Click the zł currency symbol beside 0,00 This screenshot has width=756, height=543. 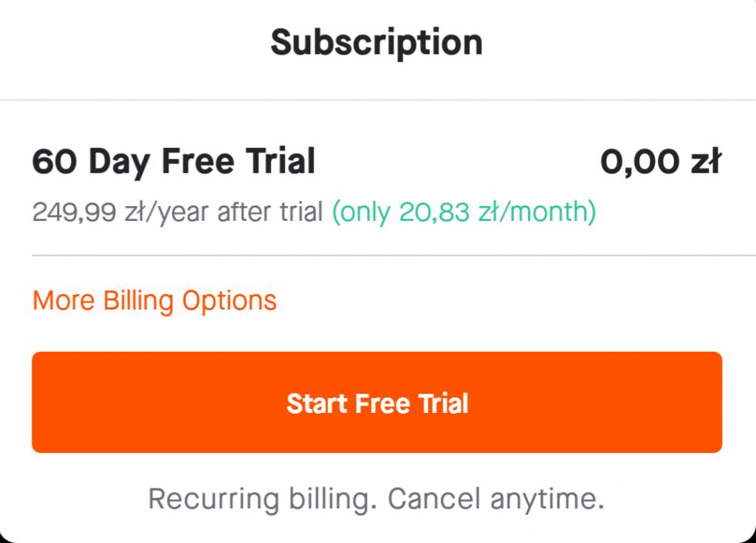pos(704,162)
